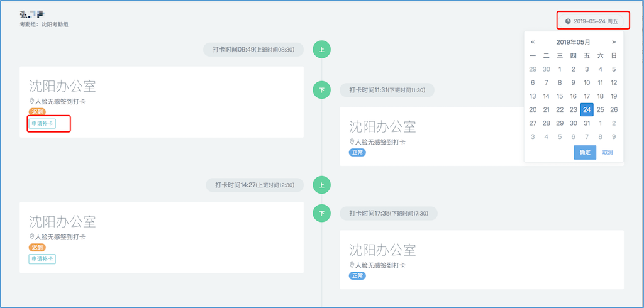Click the green morning clock-in circle at 09:49
This screenshot has height=308, width=644.
[321, 50]
